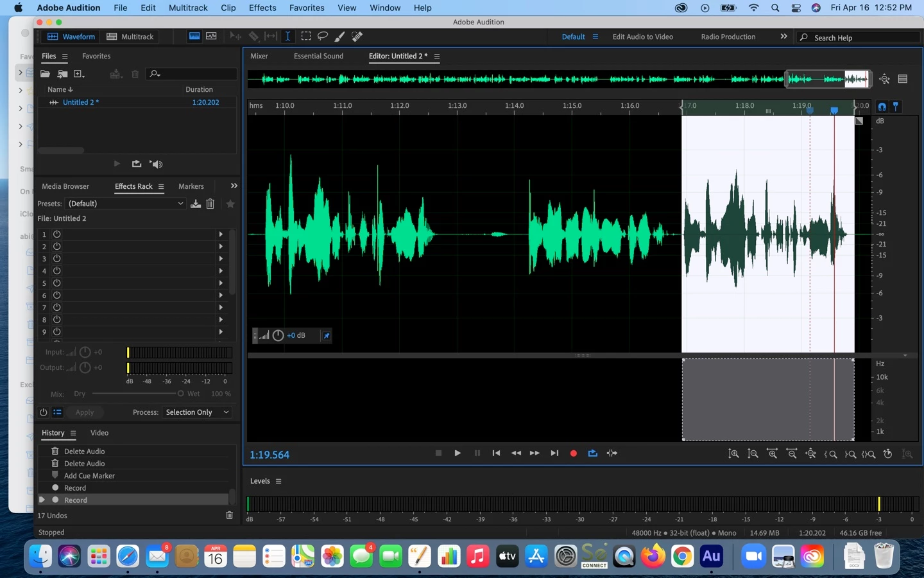The height and width of the screenshot is (578, 924).
Task: Select the Paintbrush Selection tool
Action: (340, 37)
